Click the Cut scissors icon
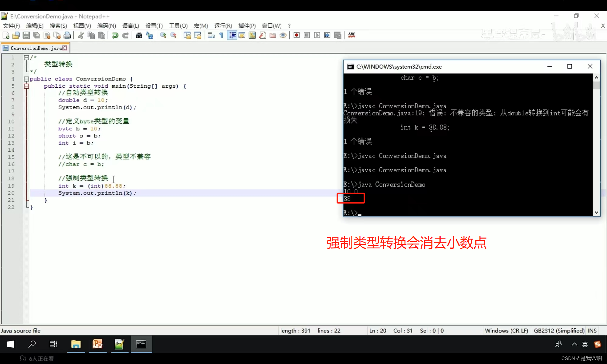The height and width of the screenshot is (364, 607). pos(81,35)
